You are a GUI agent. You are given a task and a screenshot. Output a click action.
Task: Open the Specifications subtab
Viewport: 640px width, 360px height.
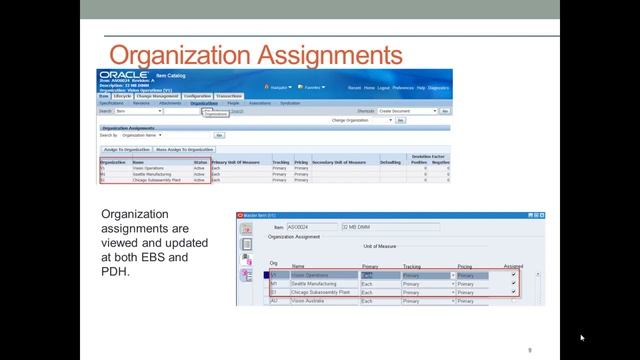111,103
